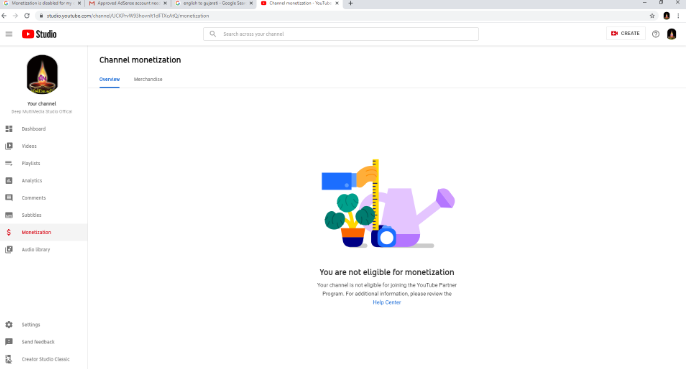
Task: Click the browser back arrow
Action: coord(4,15)
